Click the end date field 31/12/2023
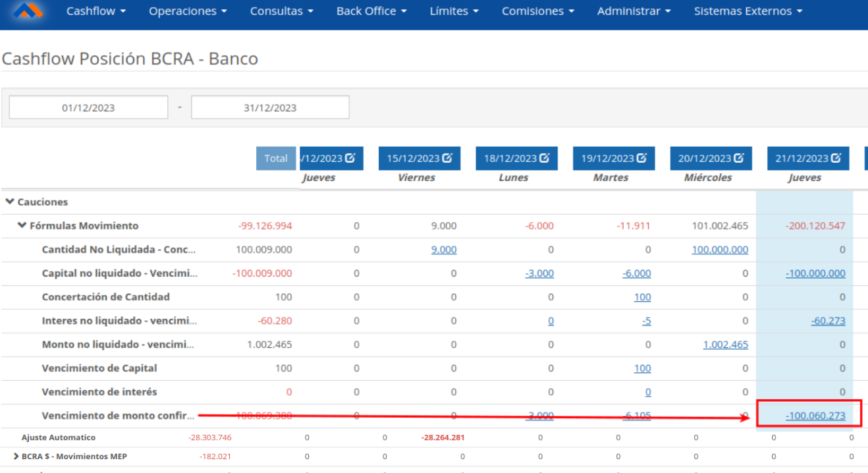This screenshot has height=473, width=868. [x=270, y=108]
